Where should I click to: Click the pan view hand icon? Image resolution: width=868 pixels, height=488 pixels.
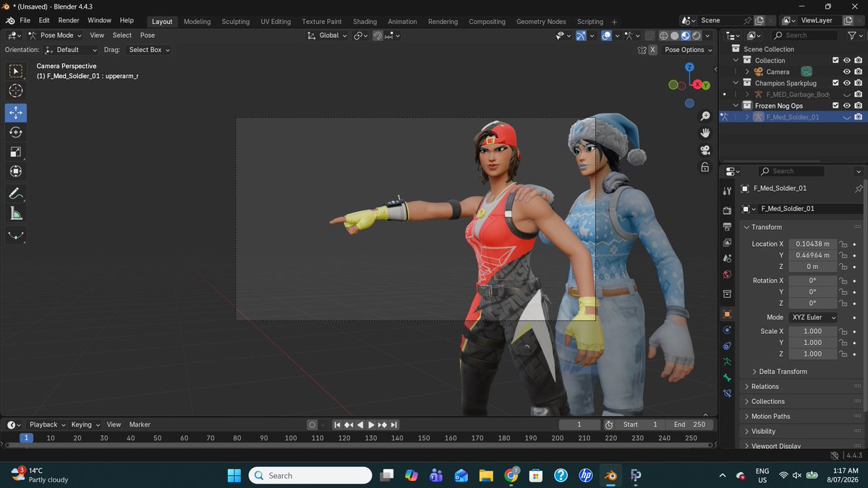click(x=705, y=133)
